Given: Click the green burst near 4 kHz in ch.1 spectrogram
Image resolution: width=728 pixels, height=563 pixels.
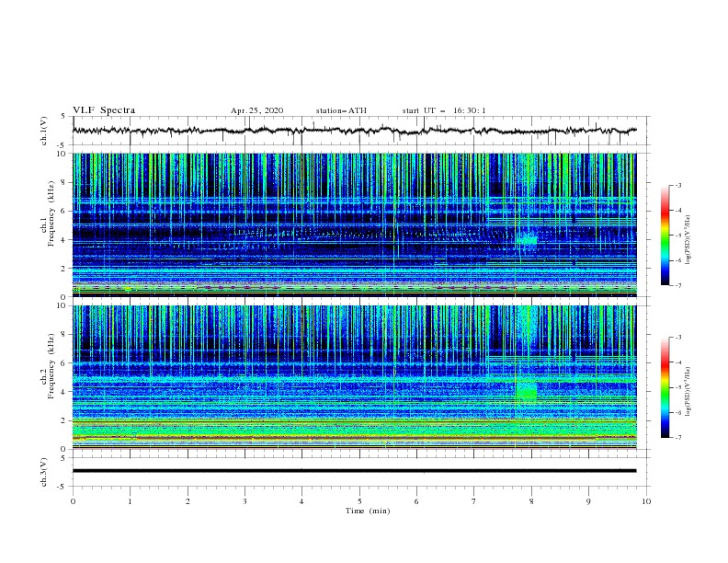Looking at the screenshot, I should pyautogui.click(x=527, y=239).
